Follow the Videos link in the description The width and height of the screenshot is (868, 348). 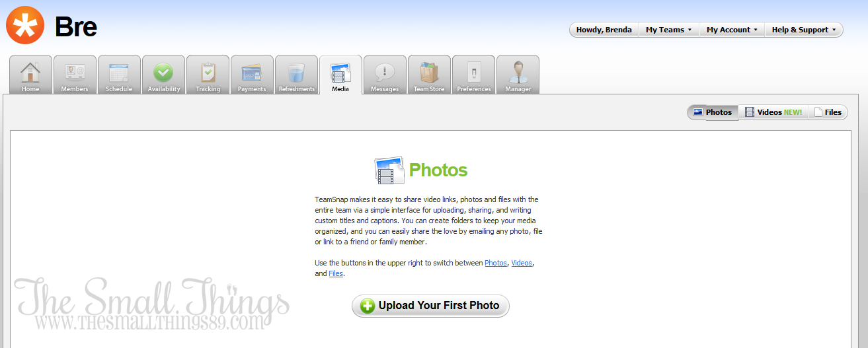point(522,263)
